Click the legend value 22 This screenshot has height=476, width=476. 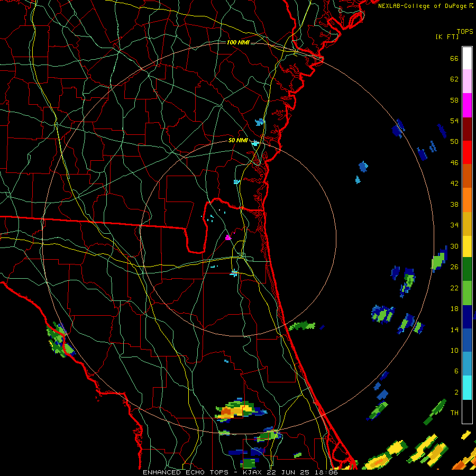pos(454,288)
